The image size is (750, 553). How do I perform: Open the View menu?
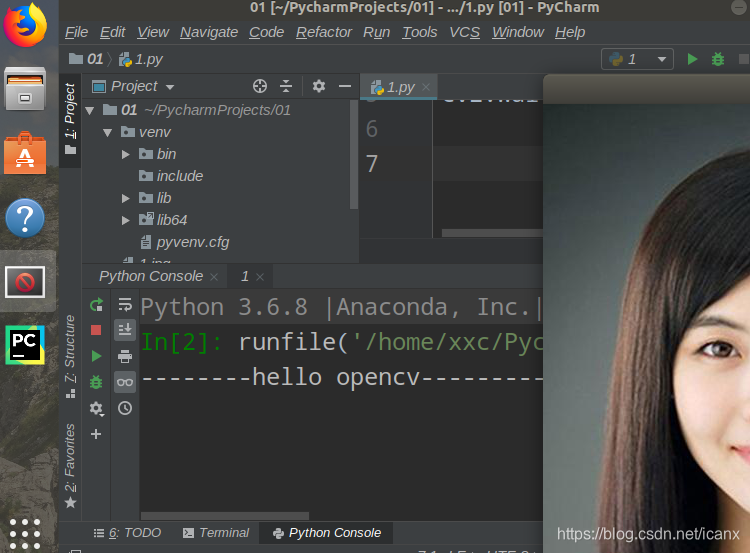(153, 32)
